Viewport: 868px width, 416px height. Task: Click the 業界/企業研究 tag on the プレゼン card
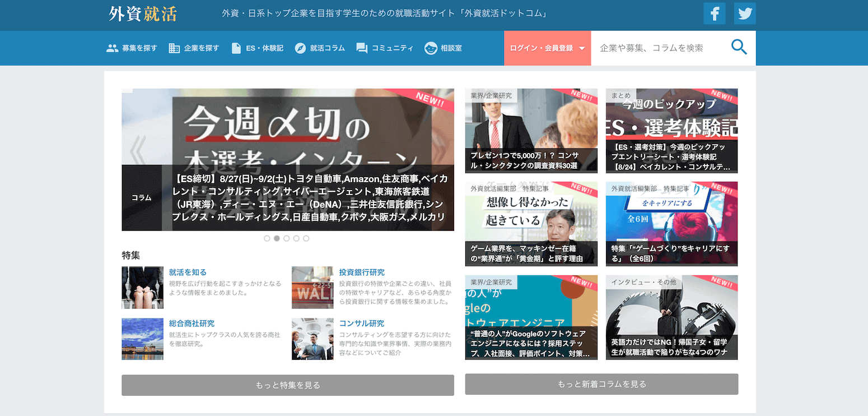pyautogui.click(x=492, y=95)
